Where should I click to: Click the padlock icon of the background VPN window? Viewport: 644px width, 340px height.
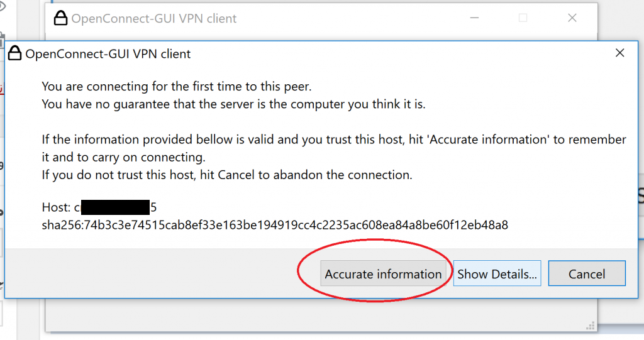tap(60, 19)
